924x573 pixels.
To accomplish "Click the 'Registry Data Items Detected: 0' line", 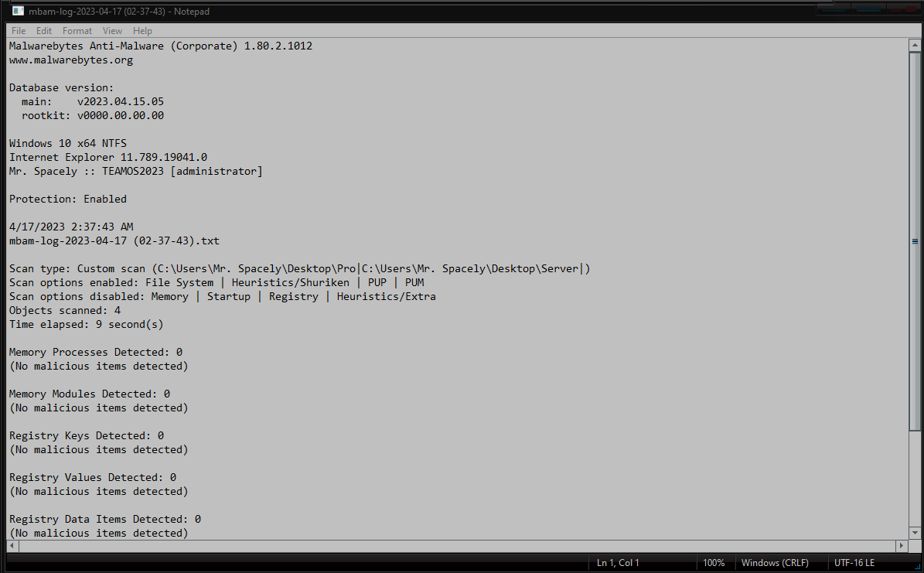I will point(105,520).
